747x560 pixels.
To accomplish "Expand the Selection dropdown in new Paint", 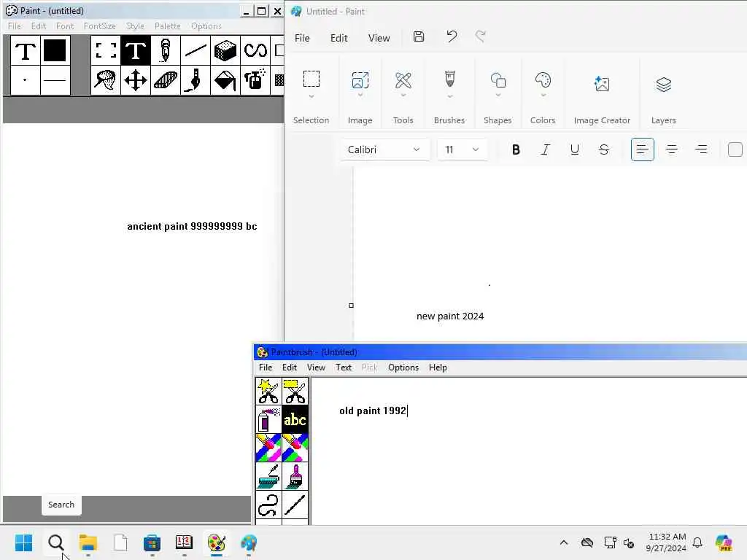I will click(x=311, y=96).
